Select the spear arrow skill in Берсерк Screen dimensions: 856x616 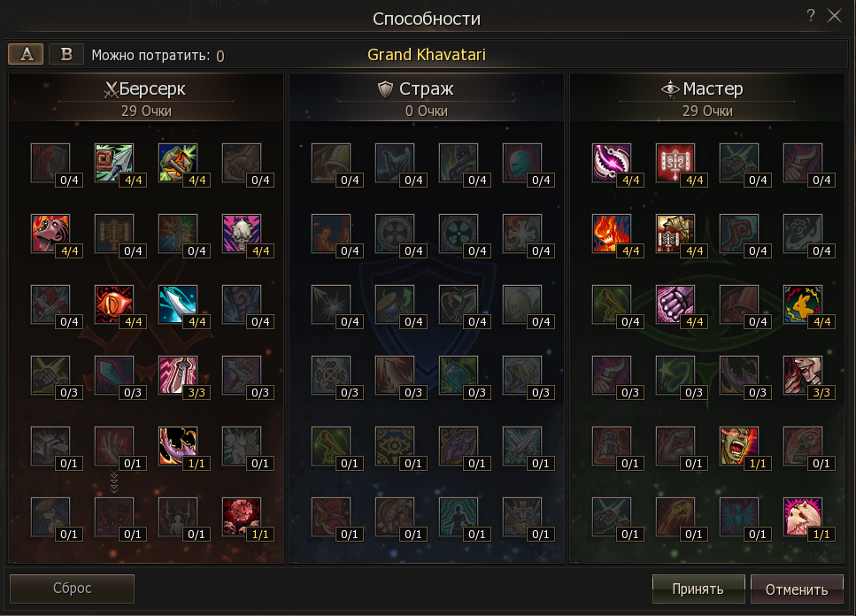coord(113,163)
